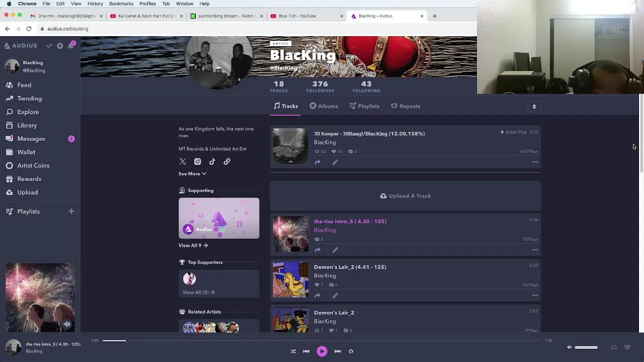This screenshot has height=362, width=644.
Task: Adjust the volume slider in player bar
Action: 586,347
